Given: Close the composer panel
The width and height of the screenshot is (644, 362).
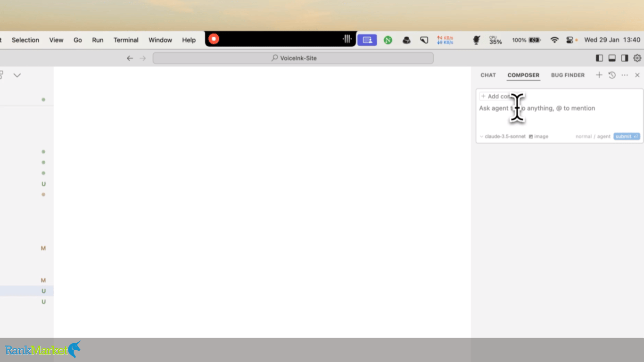Looking at the screenshot, I should click(637, 75).
